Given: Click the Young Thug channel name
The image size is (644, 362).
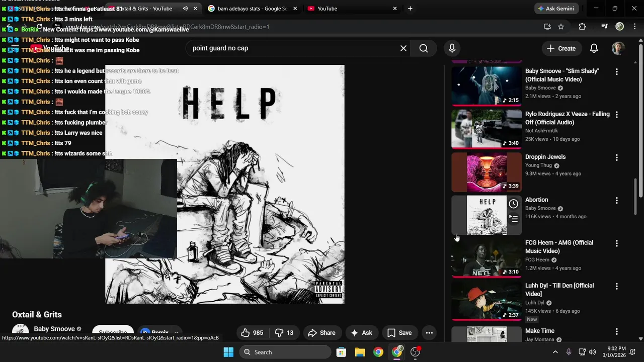Looking at the screenshot, I should click(538, 165).
